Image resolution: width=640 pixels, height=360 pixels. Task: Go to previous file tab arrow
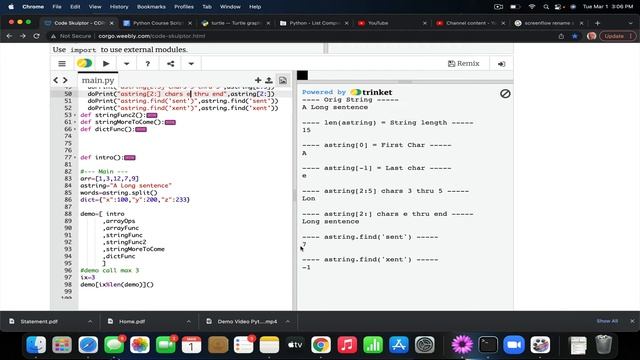56,80
